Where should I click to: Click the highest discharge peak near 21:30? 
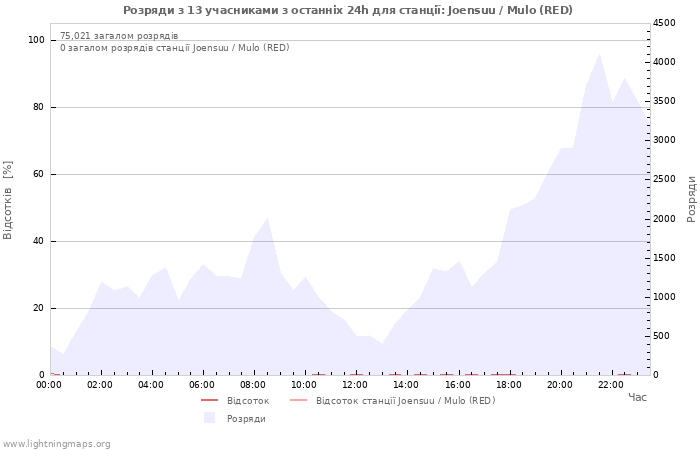tap(599, 54)
